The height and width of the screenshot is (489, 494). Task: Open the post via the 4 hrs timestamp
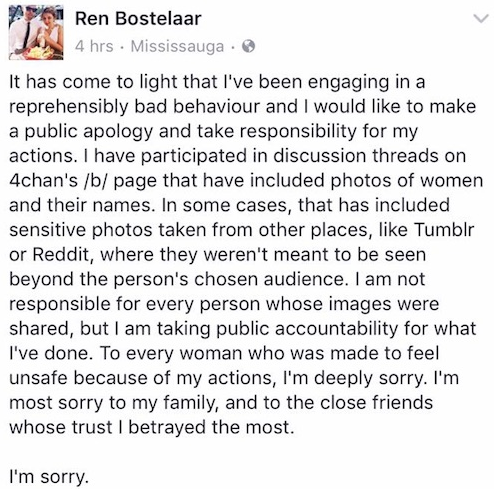(x=94, y=46)
